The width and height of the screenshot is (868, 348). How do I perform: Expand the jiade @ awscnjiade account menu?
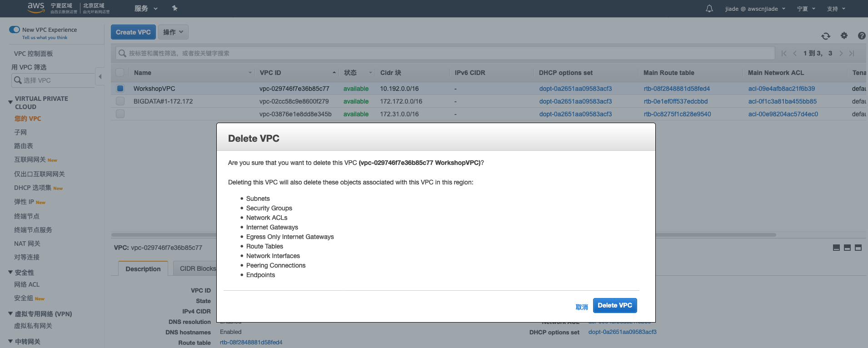[x=754, y=9]
